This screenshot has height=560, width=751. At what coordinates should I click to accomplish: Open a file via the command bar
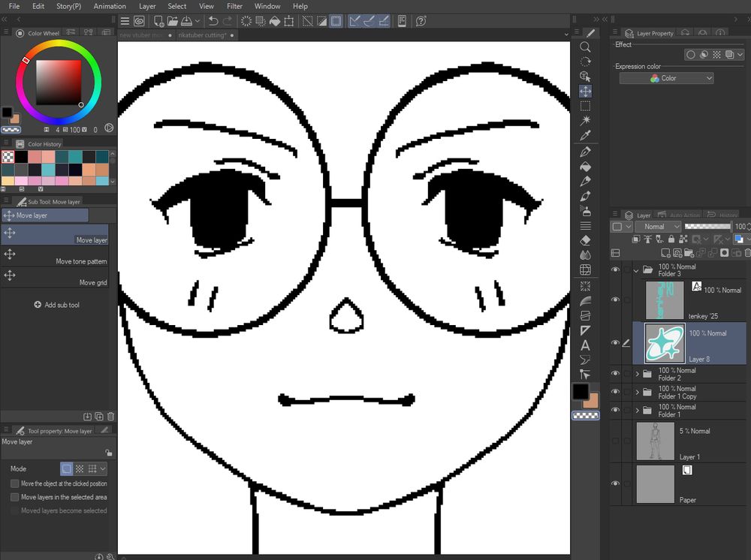[x=173, y=21]
